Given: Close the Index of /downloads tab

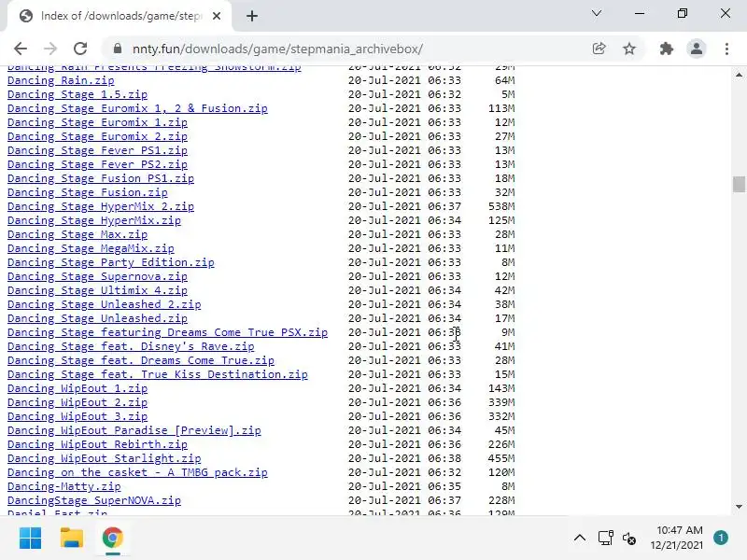Looking at the screenshot, I should pyautogui.click(x=217, y=16).
